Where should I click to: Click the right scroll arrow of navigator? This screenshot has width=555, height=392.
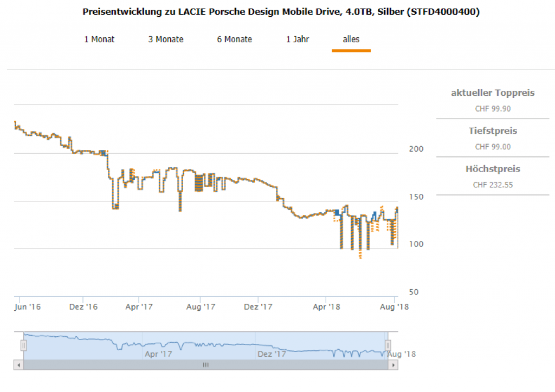393,365
